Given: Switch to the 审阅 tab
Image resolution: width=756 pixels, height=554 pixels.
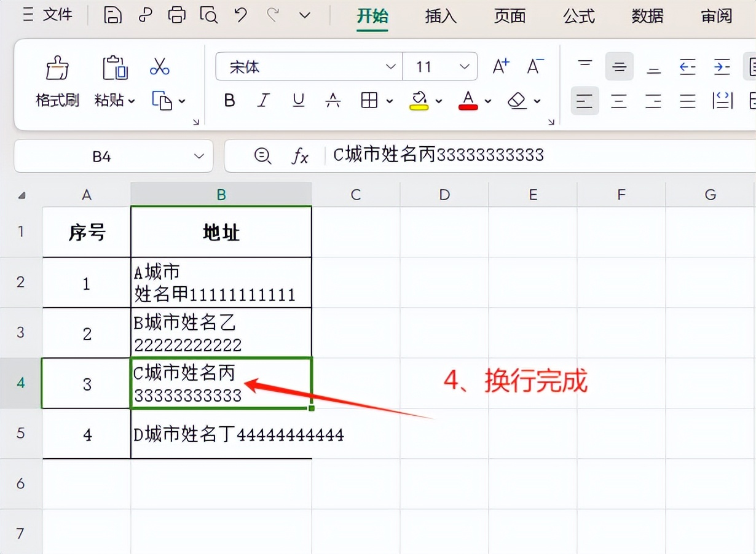Looking at the screenshot, I should pyautogui.click(x=717, y=16).
